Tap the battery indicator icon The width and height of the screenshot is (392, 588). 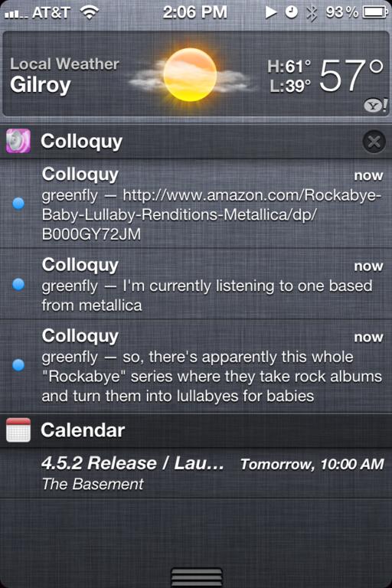[x=374, y=12]
